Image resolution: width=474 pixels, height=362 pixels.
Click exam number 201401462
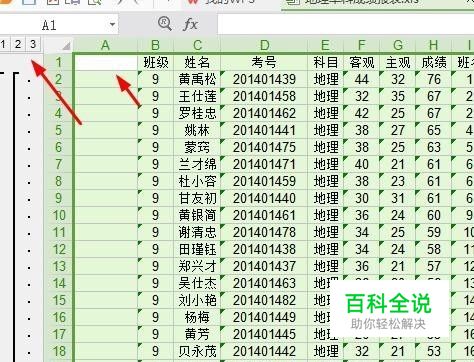point(264,113)
